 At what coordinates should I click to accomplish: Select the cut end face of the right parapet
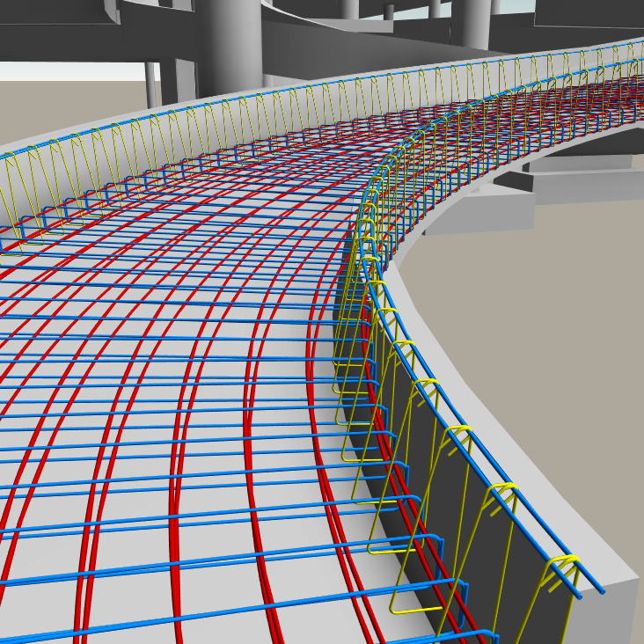607,611
